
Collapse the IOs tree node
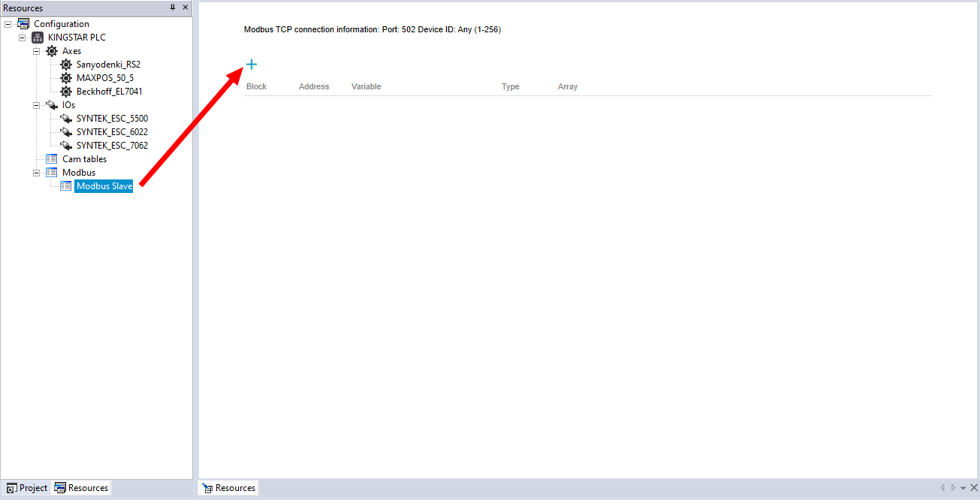[37, 105]
